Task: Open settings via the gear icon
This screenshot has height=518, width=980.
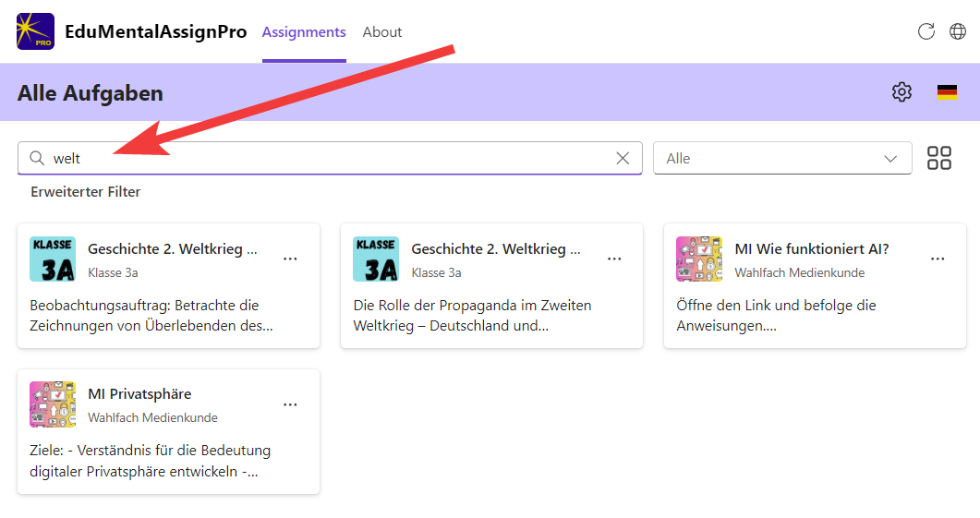Action: tap(901, 91)
